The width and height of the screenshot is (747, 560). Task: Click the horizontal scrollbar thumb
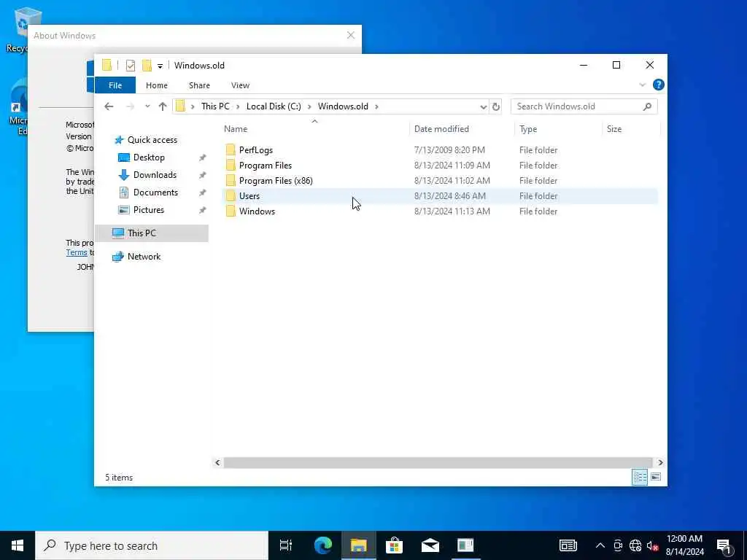[x=438, y=462]
